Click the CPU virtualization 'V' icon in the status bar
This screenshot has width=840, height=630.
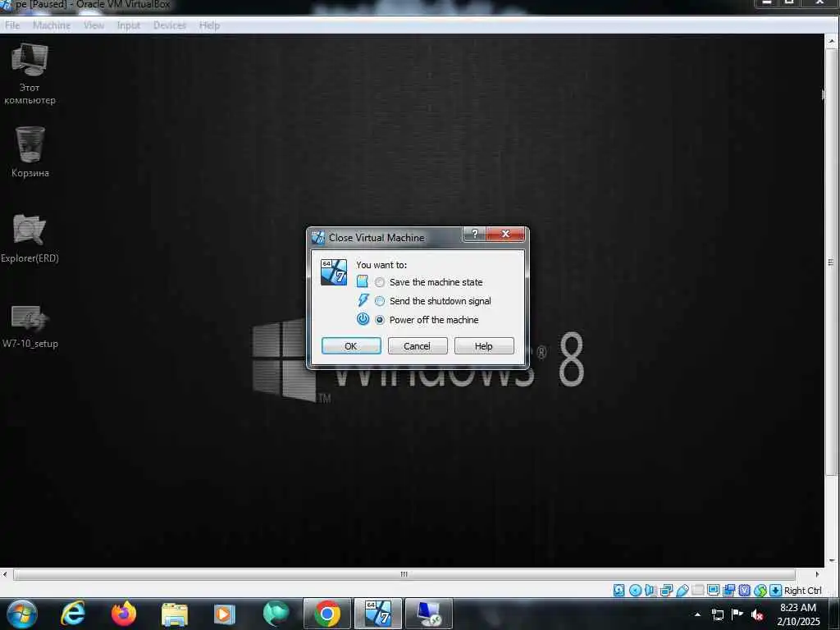tap(745, 591)
